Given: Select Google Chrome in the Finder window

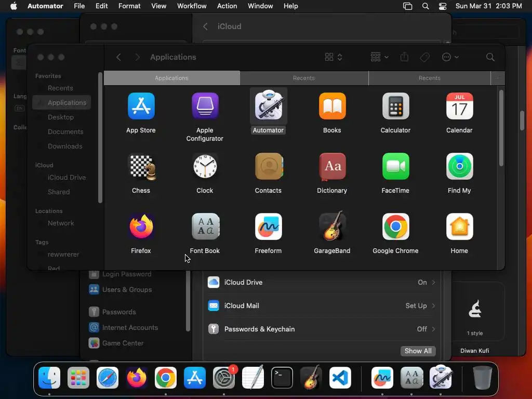Looking at the screenshot, I should [x=395, y=227].
